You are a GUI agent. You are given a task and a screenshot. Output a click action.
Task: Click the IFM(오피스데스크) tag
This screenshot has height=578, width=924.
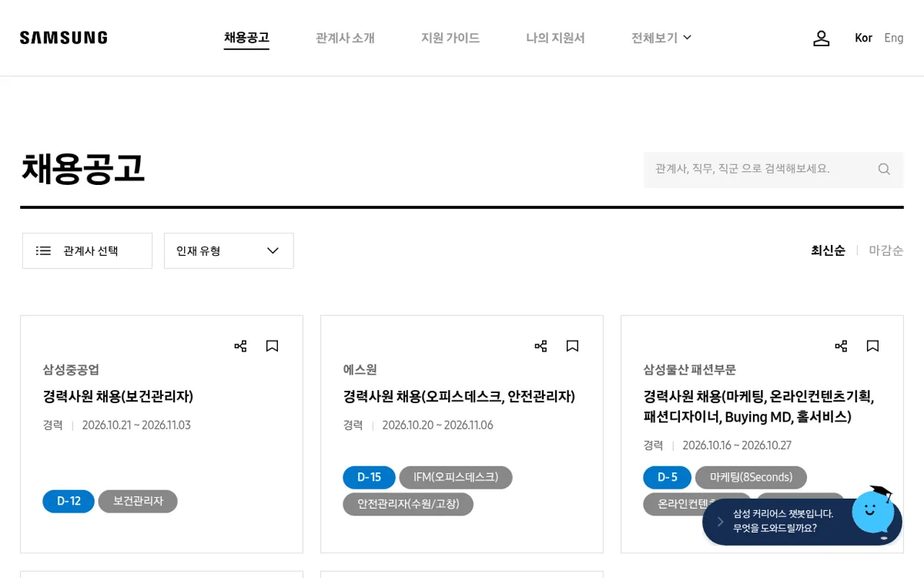point(456,477)
